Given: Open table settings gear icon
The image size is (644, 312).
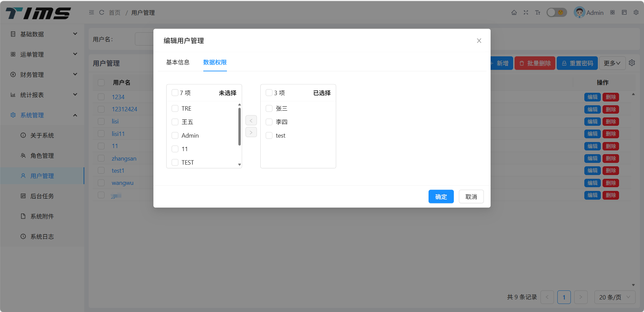Looking at the screenshot, I should 632,63.
